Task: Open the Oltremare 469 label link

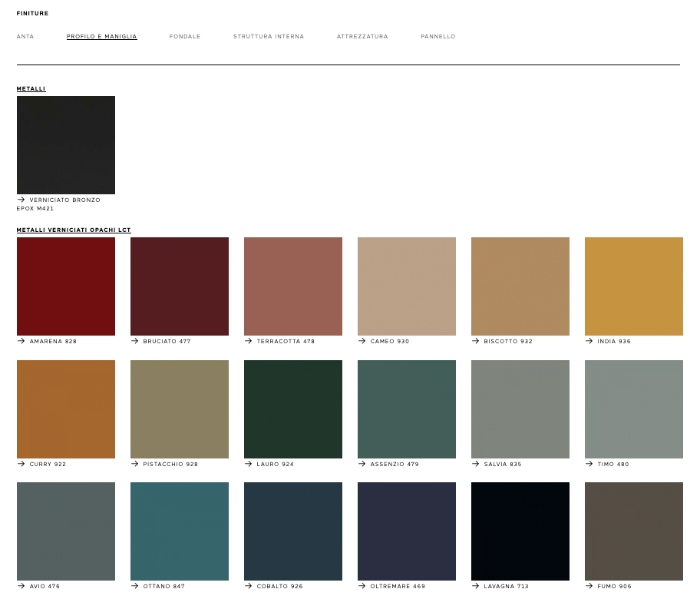Action: point(398,587)
